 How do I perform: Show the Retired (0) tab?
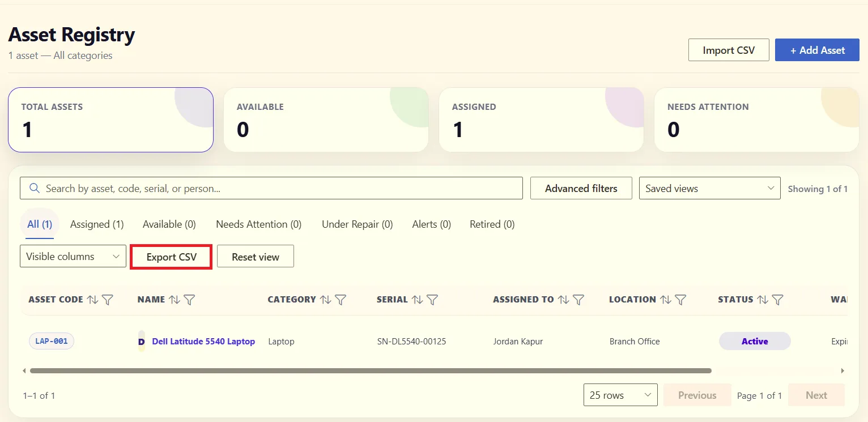[492, 224]
